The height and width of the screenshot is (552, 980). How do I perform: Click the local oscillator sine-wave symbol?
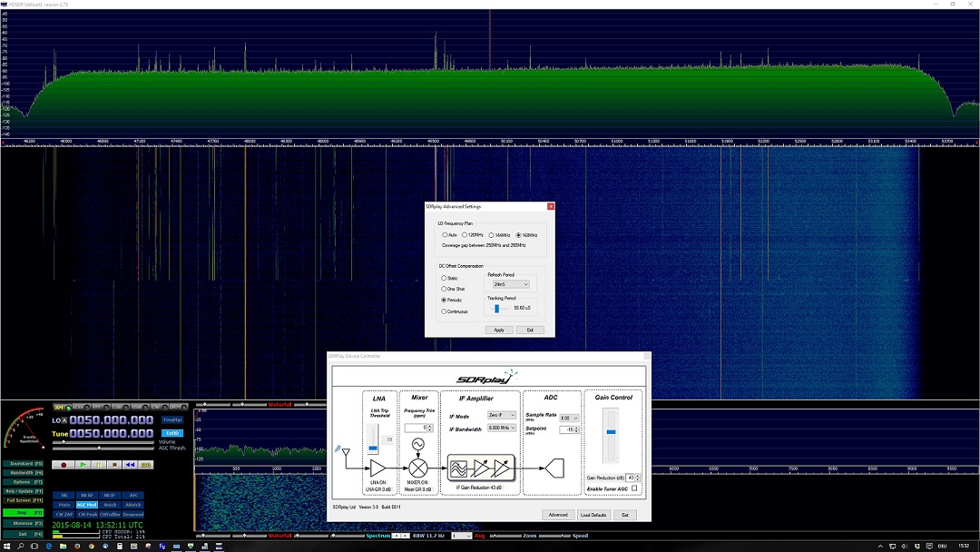418,444
